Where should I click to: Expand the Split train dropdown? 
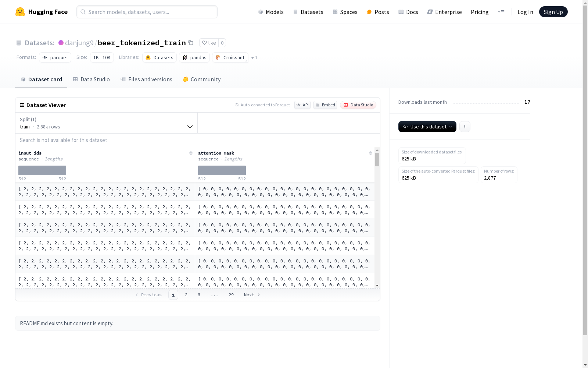point(106,123)
